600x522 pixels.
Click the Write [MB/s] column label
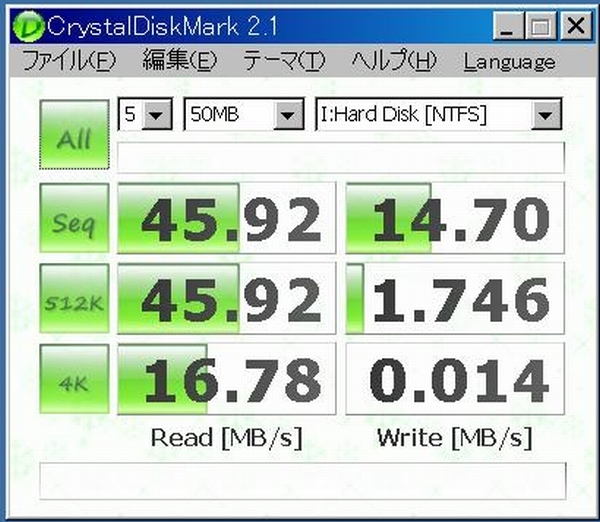coord(455,438)
